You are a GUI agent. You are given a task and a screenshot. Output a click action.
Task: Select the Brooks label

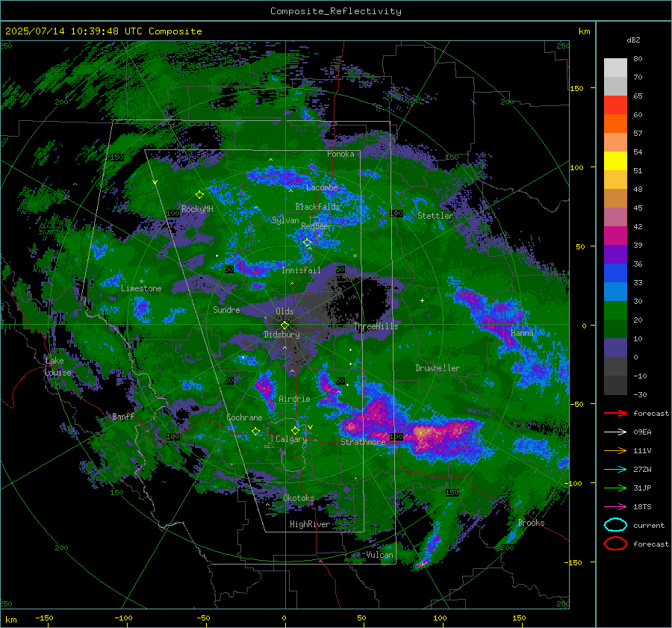[x=531, y=523]
